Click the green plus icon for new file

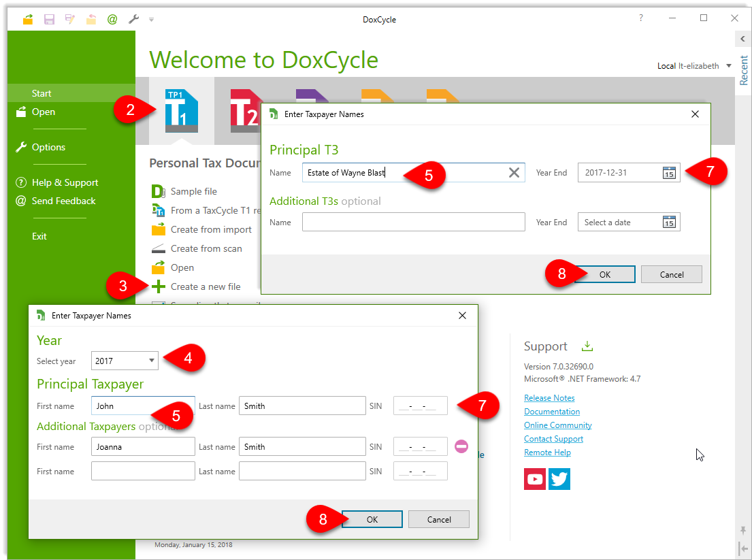[159, 286]
